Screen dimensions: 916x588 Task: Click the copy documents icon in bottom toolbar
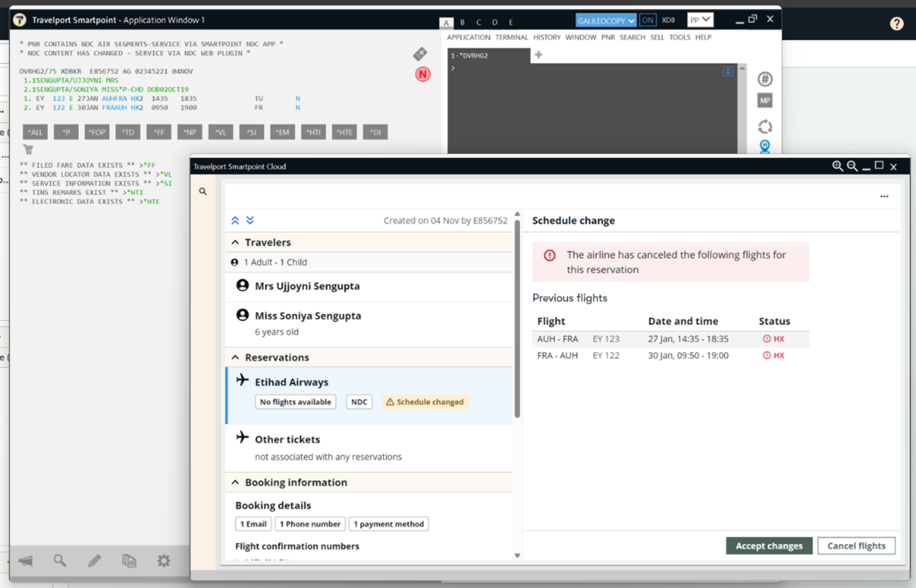(x=129, y=561)
